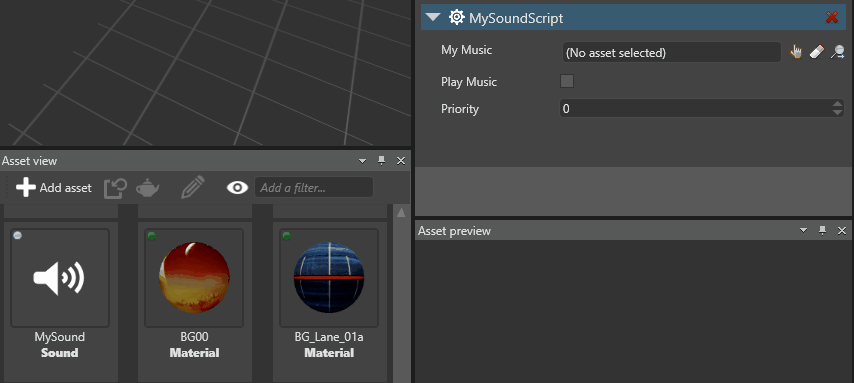Click the Add a filter text box
854x383 pixels.
coord(314,188)
